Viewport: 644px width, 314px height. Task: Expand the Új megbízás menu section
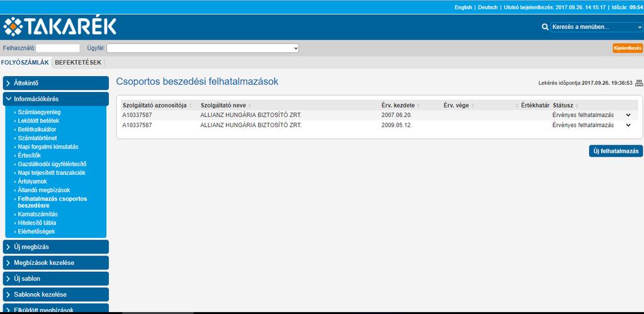tap(56, 247)
